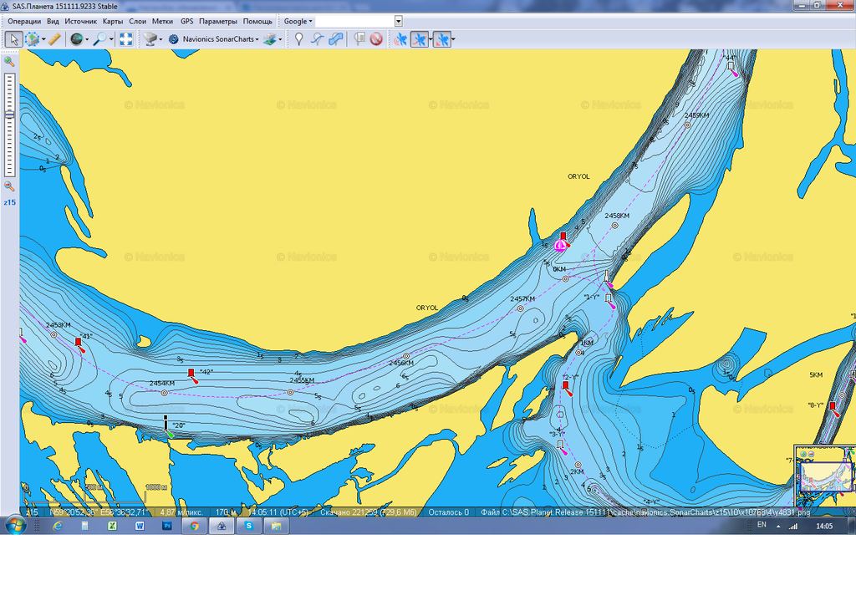Open Excel from the taskbar
856x616 pixels.
(x=112, y=526)
